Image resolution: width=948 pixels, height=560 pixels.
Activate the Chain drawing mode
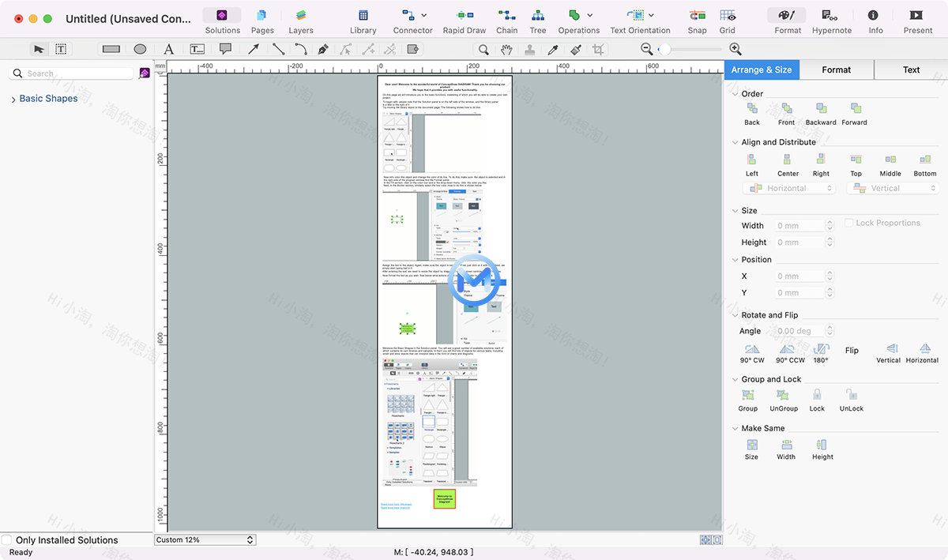pos(506,21)
